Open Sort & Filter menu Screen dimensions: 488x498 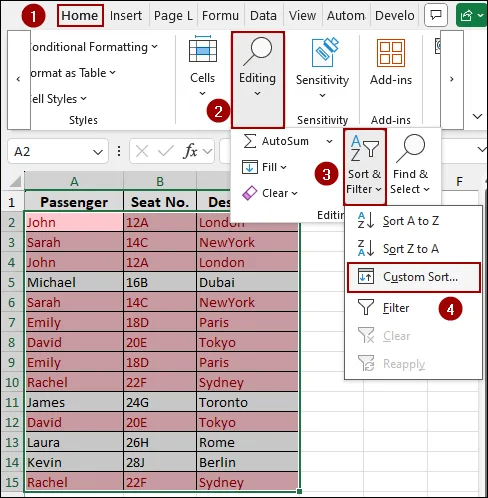365,166
